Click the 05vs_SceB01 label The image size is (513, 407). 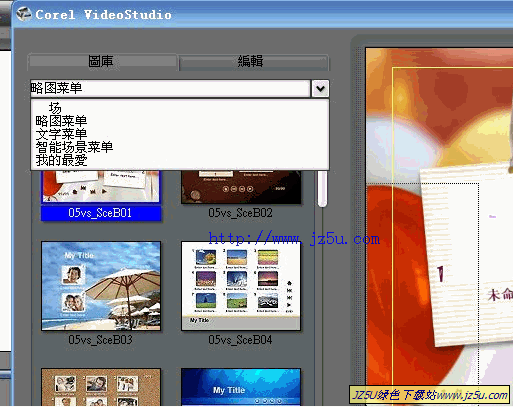[101, 213]
